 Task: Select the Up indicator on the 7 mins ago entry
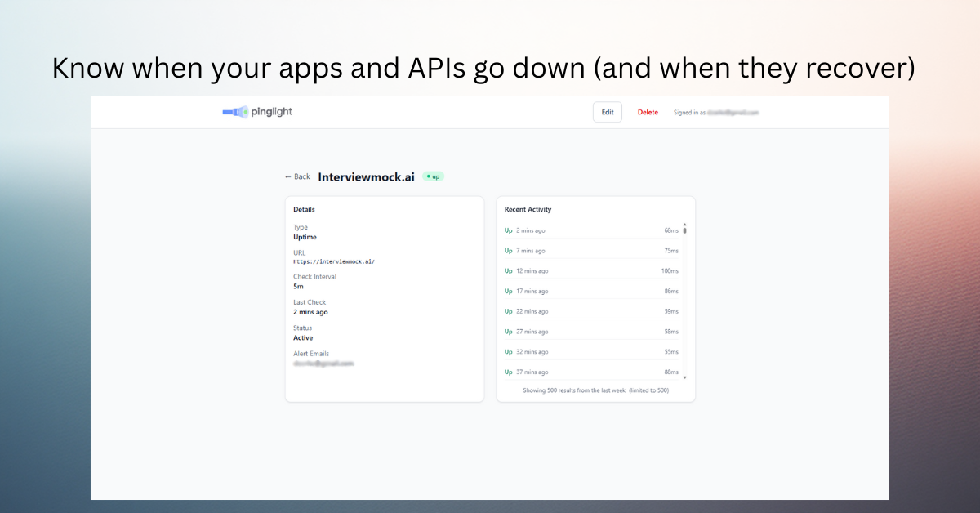[x=507, y=250]
